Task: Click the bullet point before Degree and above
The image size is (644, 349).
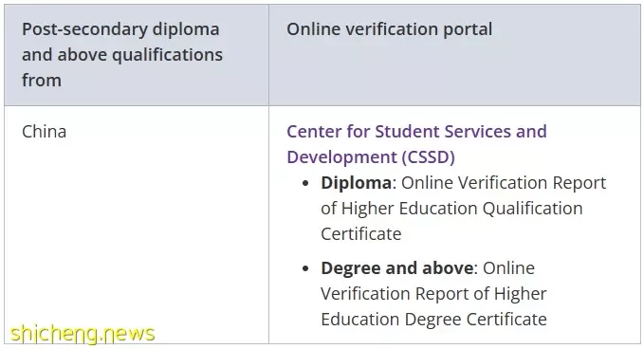Action: coord(305,269)
